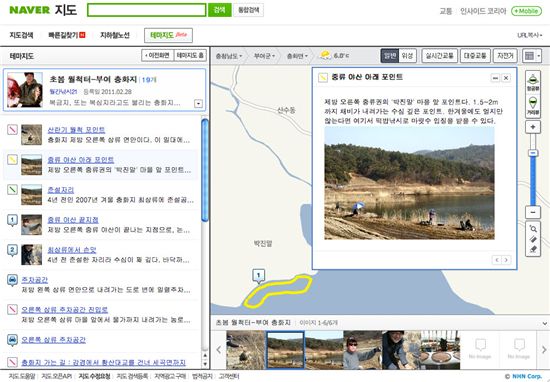Viewport: 550px width, 382px height.
Task: Select the magnifier area-zoom map tool
Action: [533, 229]
